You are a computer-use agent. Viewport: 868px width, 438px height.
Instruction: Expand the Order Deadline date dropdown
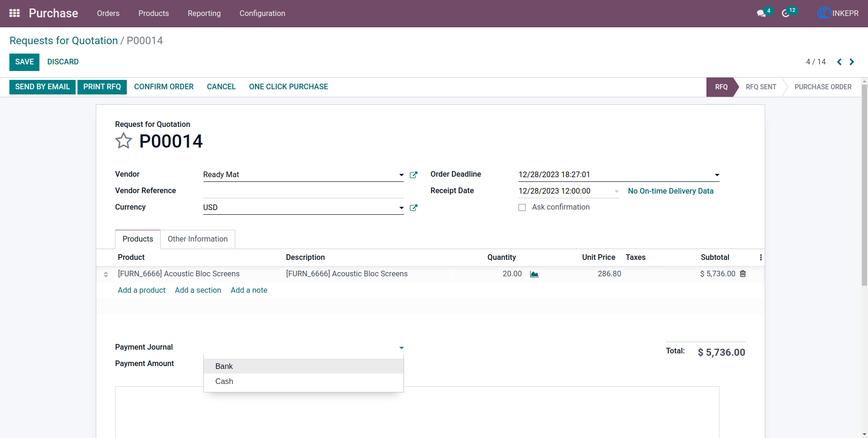coord(717,175)
